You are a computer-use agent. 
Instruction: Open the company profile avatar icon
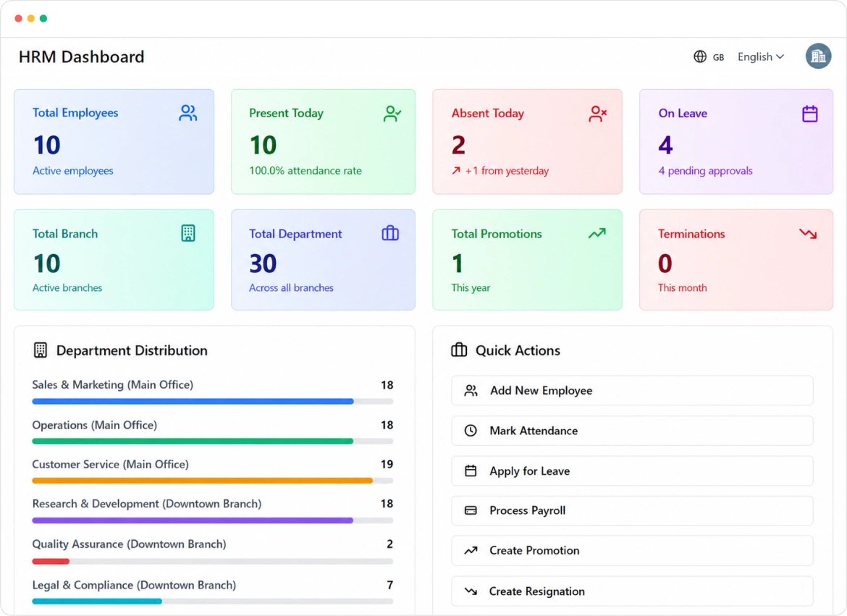[x=818, y=56]
